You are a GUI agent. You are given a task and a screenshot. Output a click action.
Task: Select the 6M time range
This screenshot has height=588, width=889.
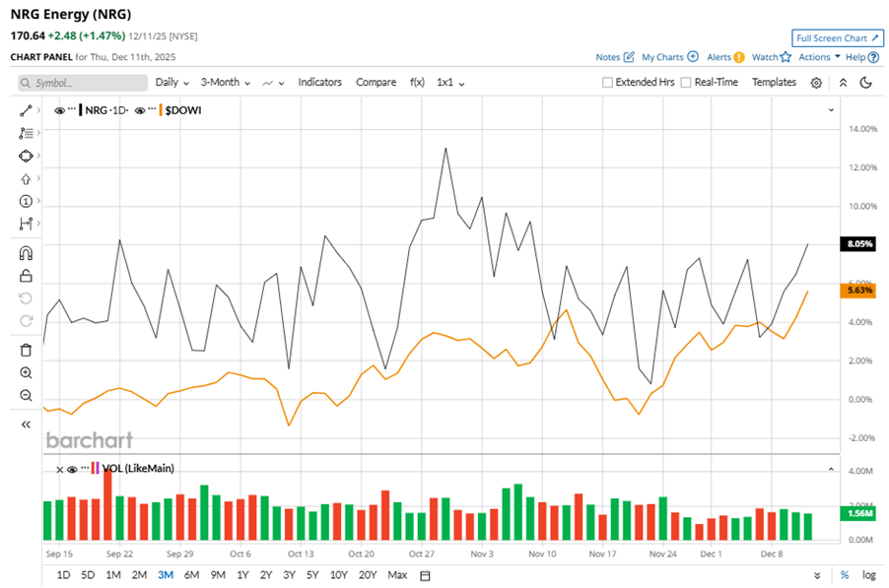point(191,575)
